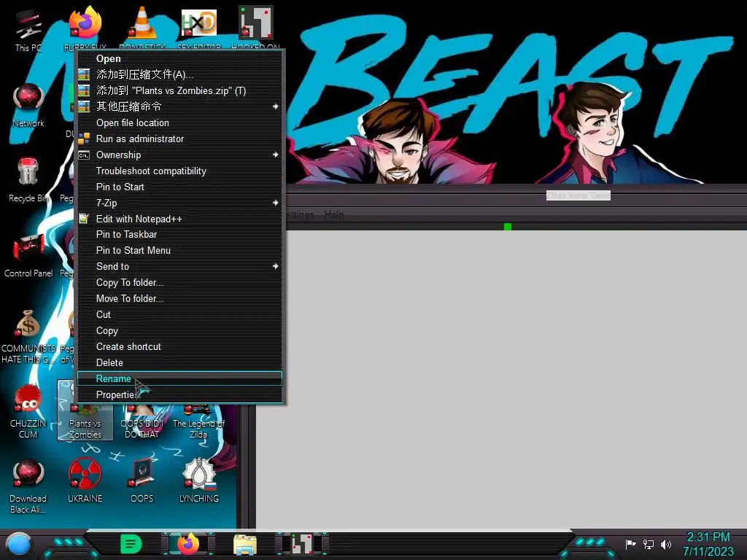Choose Pin to Taskbar
Viewport: 747px width, 560px height.
[179, 234]
